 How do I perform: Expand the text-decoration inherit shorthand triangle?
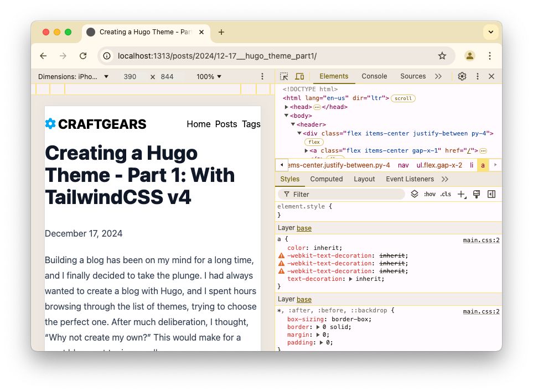[x=350, y=279]
